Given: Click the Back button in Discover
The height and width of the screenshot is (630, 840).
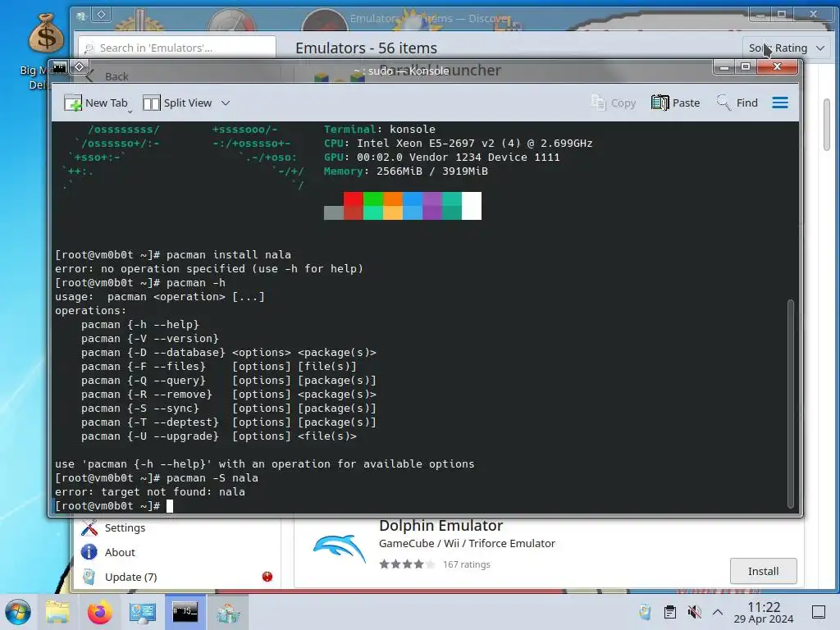Looking at the screenshot, I should (107, 76).
